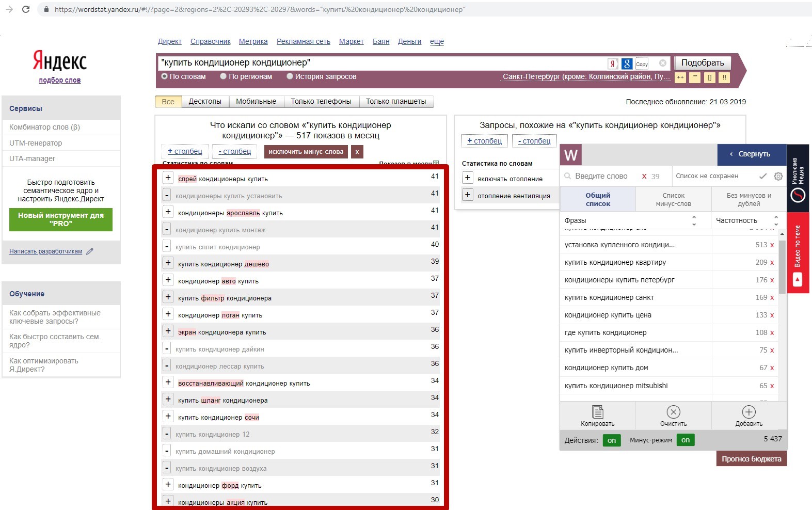
Task: Toggle the Минус-режим 'on' switch
Action: click(686, 440)
